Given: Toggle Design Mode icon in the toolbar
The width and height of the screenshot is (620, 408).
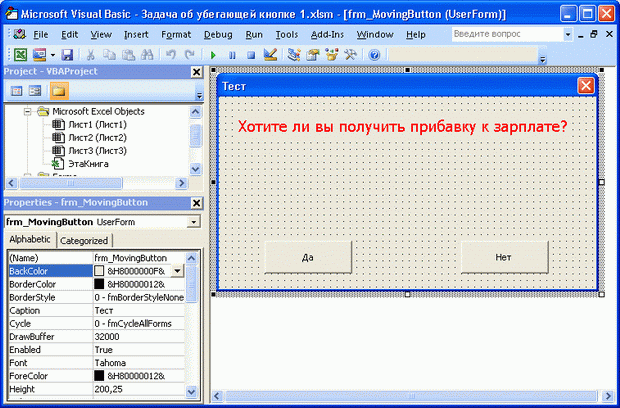Looking at the screenshot, I should point(270,54).
